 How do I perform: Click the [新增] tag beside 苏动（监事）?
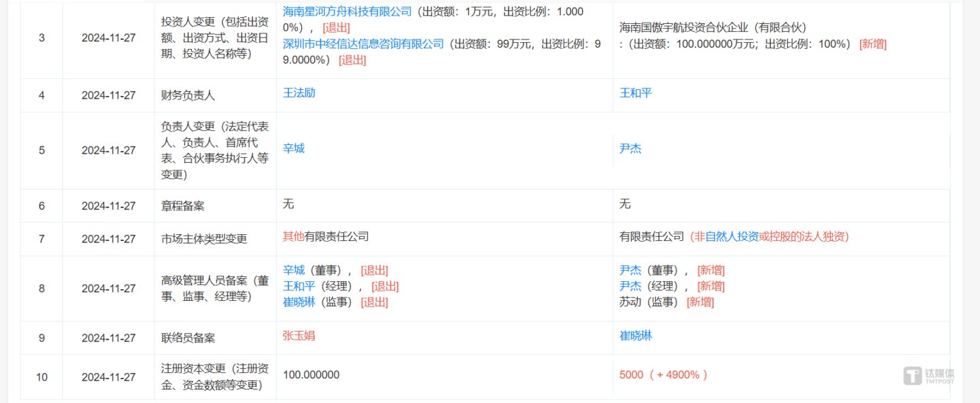coord(700,302)
